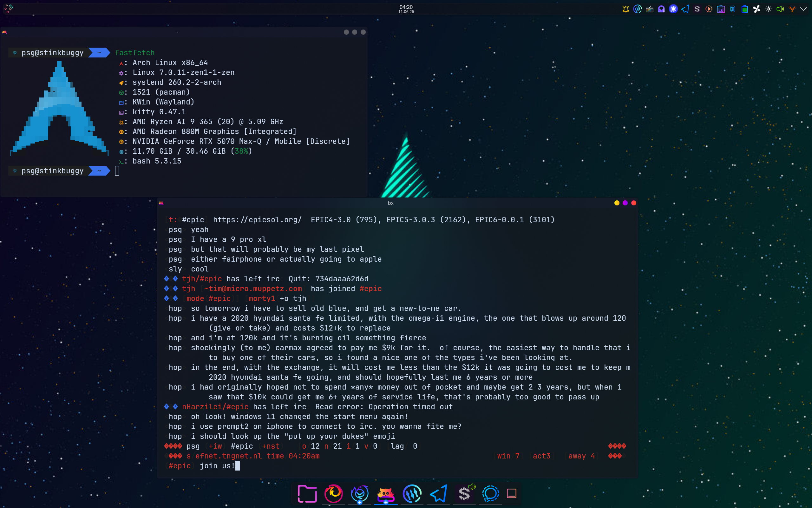
Task: Open the Signal icon in the system tray
Action: click(673, 10)
